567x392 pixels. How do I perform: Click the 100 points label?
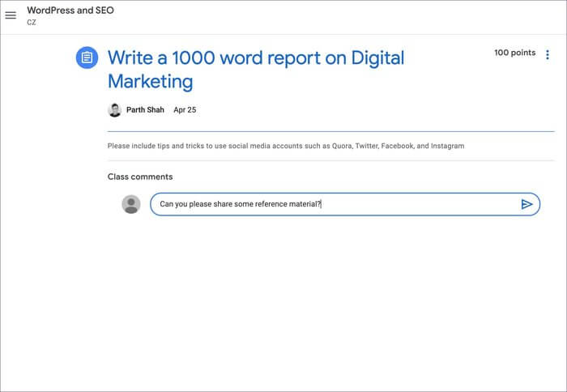514,53
